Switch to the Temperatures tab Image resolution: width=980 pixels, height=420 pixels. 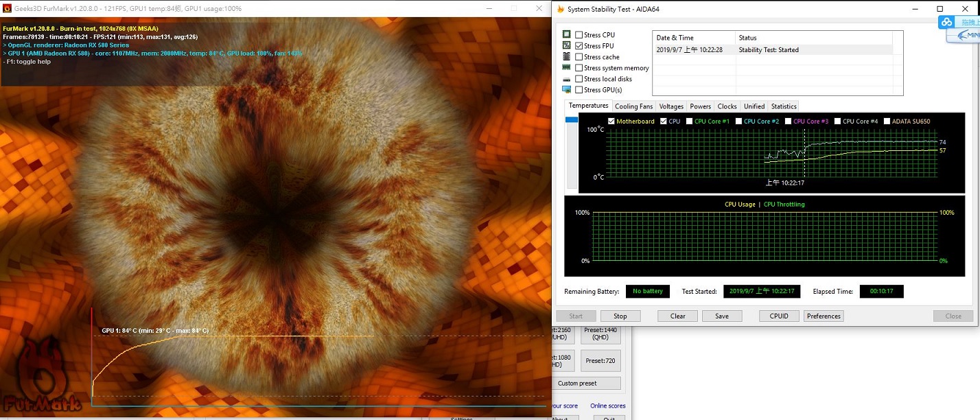click(588, 106)
